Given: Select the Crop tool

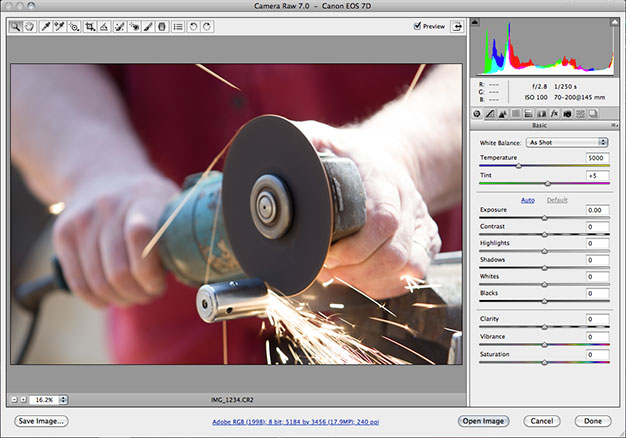Looking at the screenshot, I should tap(90, 27).
